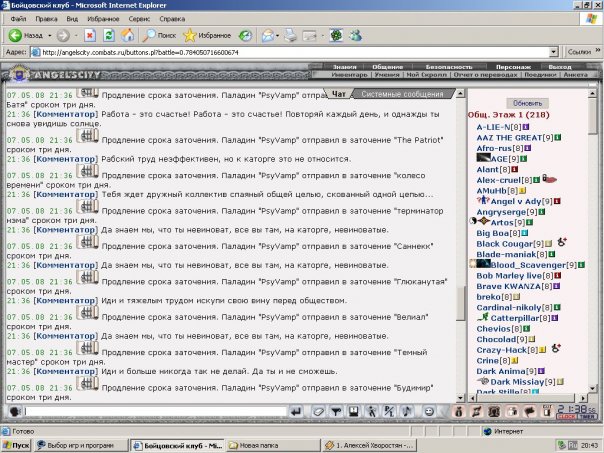Switch the display to CLOCK mode
The height and width of the screenshot is (453, 604).
coord(566,417)
